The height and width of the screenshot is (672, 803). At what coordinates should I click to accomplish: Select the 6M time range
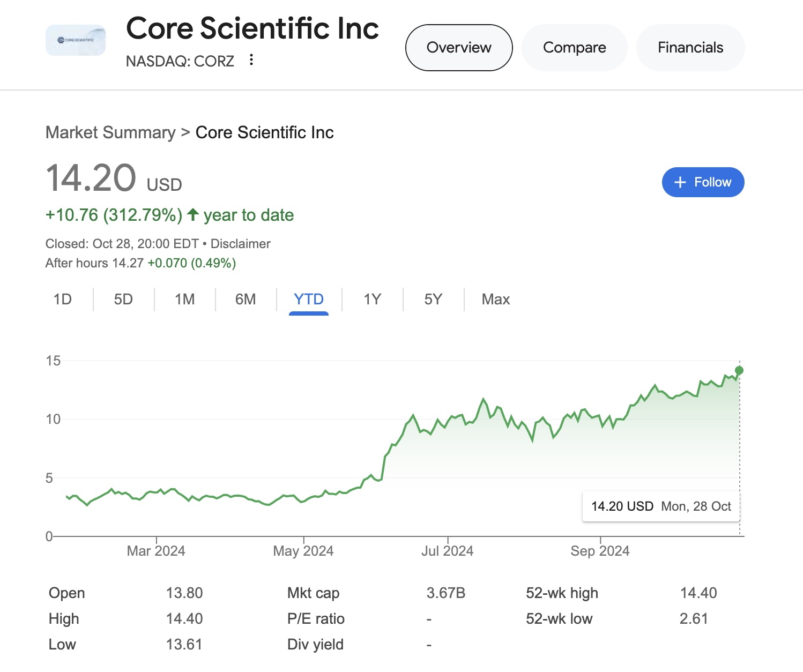coord(246,299)
